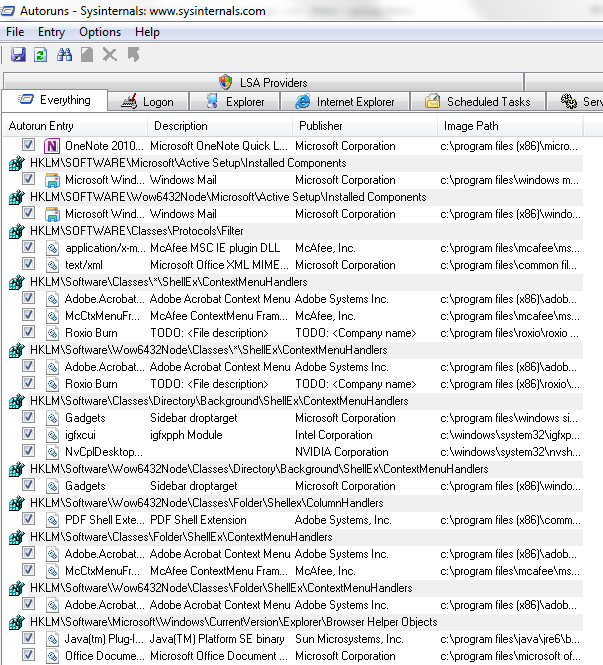Sort by the Image Path column header
603x665 pixels.
[x=510, y=126]
